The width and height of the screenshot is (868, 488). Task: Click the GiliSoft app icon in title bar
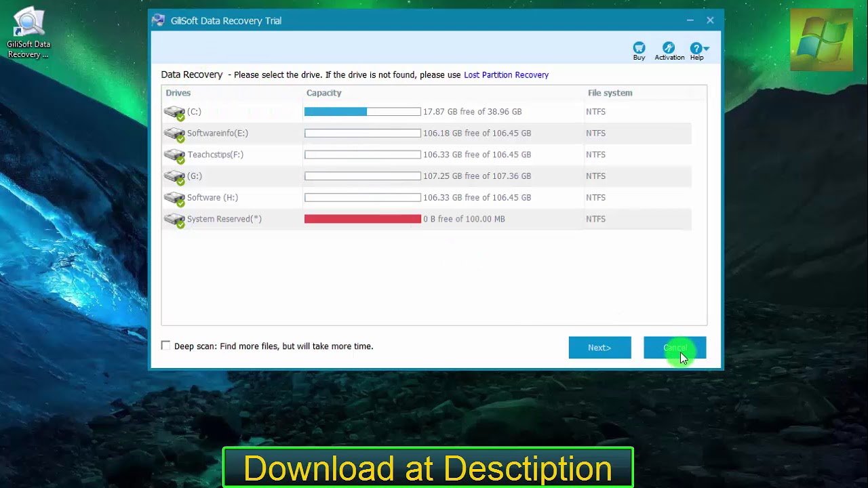(x=159, y=20)
